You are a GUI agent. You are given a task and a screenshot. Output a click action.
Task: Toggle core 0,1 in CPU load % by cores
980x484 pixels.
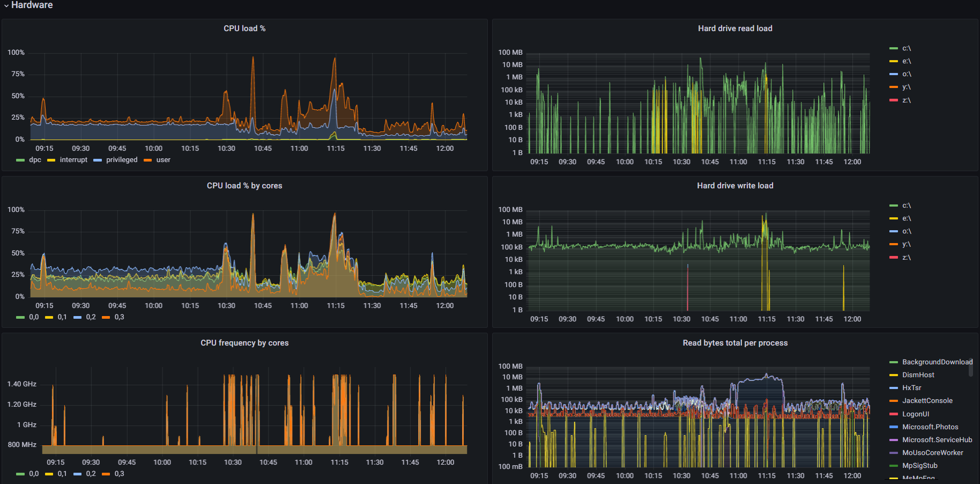62,317
